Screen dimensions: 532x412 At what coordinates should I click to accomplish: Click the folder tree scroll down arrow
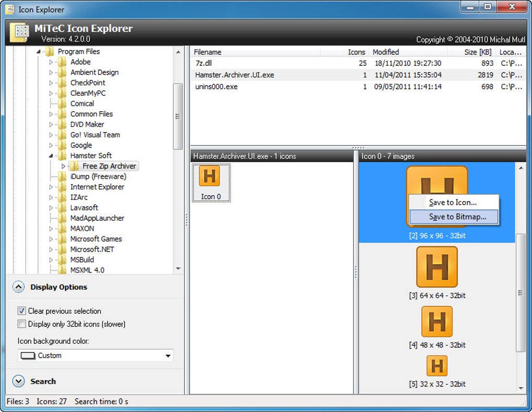point(178,269)
